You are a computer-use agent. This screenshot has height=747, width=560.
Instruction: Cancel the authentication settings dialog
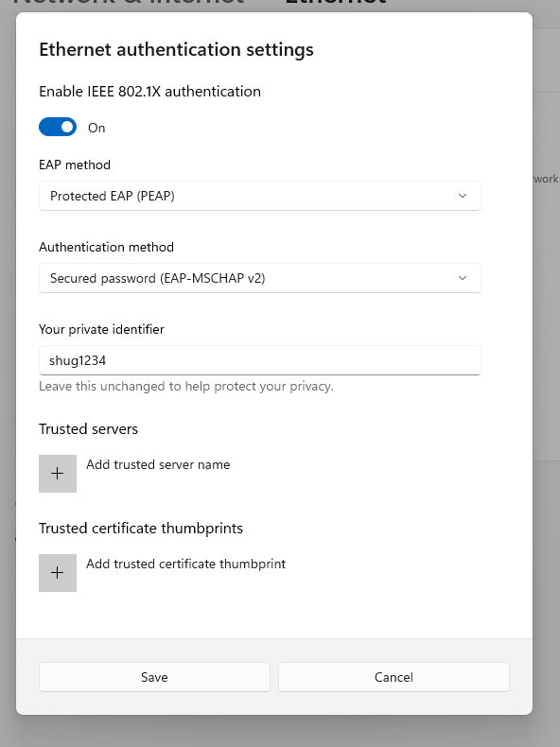[x=394, y=677]
